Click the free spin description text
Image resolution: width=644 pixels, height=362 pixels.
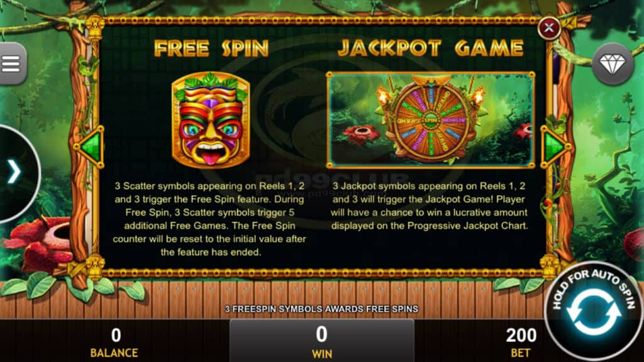click(209, 219)
